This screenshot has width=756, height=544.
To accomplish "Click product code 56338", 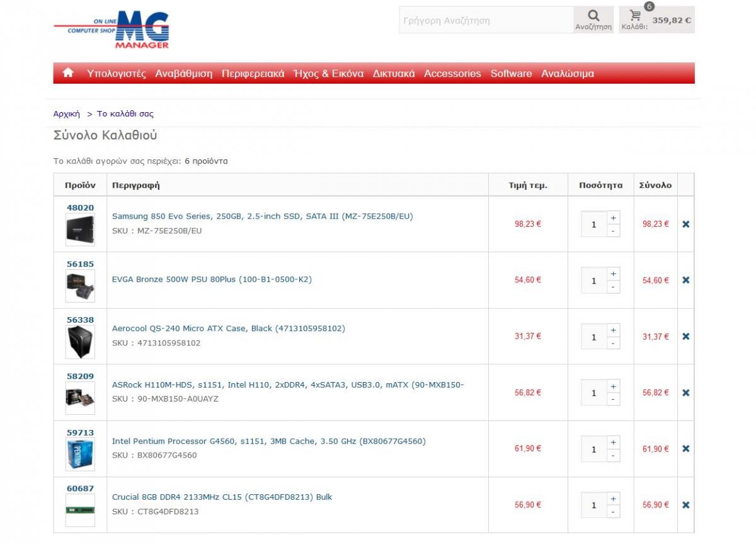I will click(x=80, y=320).
